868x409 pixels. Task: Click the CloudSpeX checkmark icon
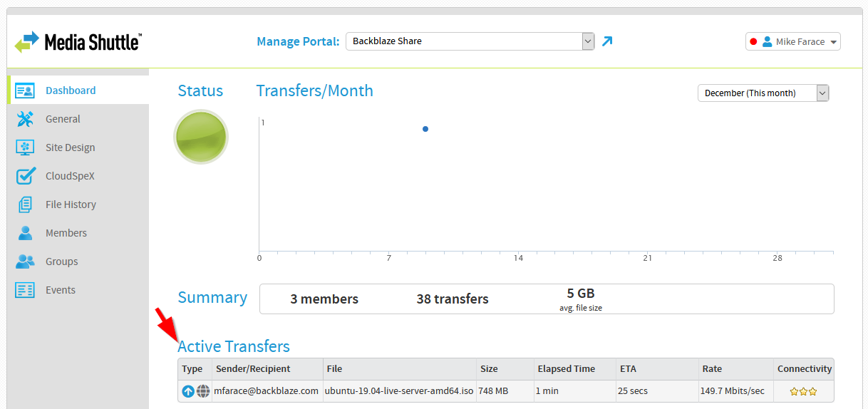tap(26, 175)
